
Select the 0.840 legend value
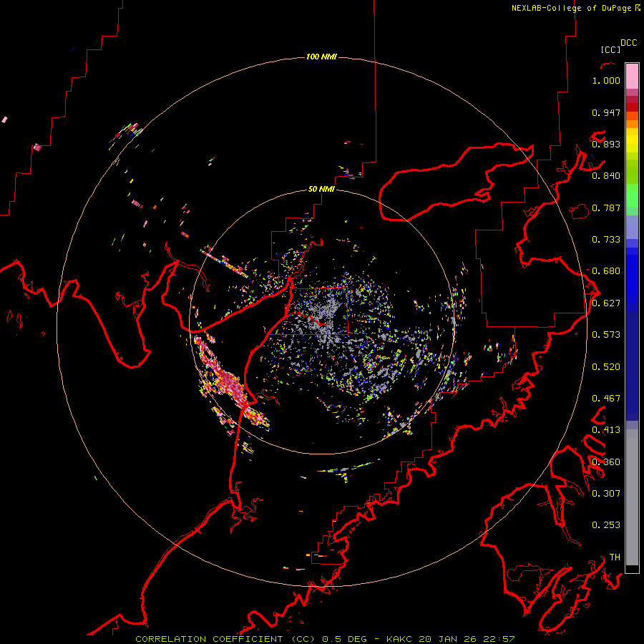coord(606,176)
